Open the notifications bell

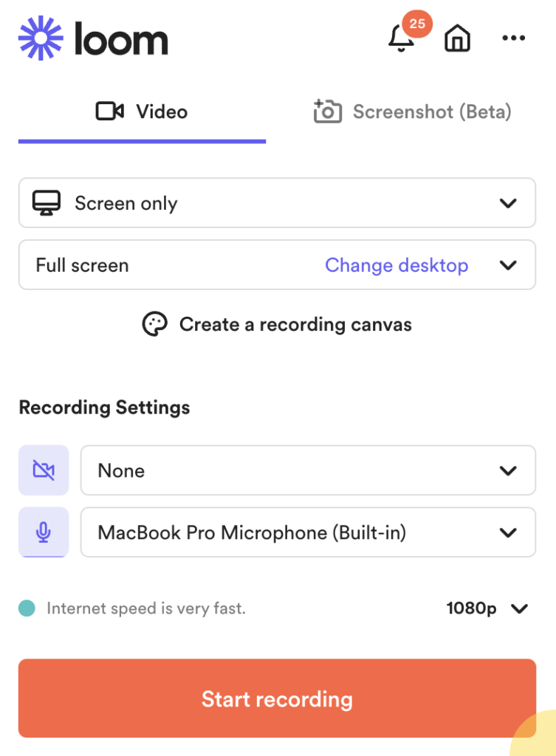(x=401, y=39)
